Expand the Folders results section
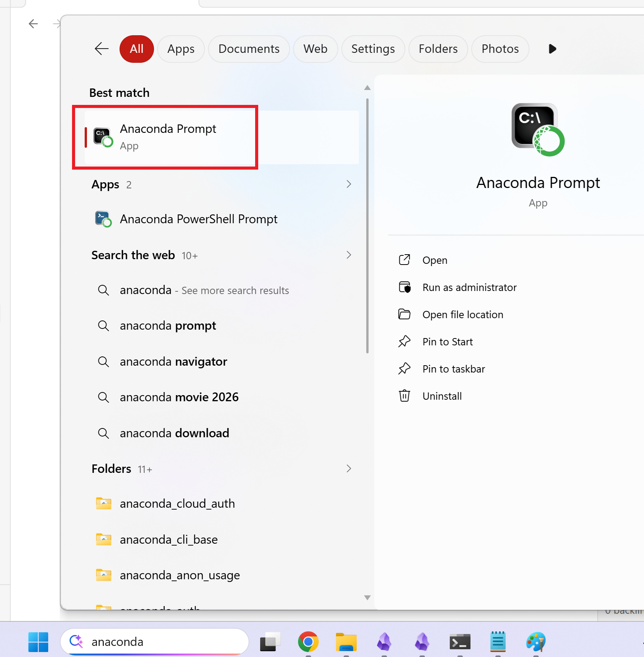The height and width of the screenshot is (657, 644). 349,469
